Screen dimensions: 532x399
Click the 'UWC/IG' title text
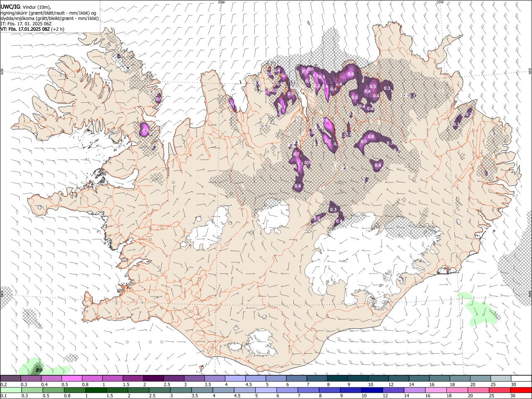[x=10, y=7]
